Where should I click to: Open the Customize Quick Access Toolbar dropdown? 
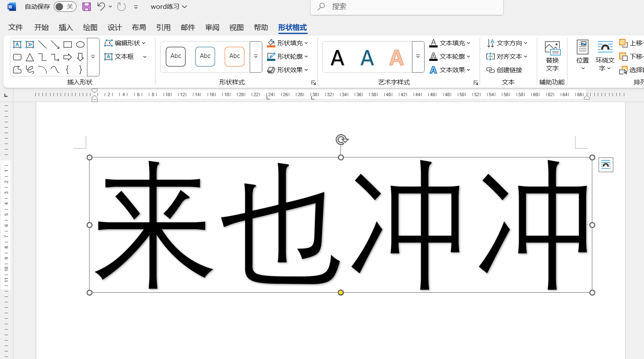(136, 7)
